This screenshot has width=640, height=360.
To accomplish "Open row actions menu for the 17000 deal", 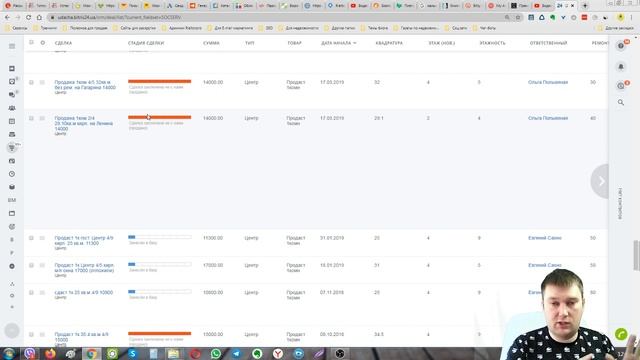I will (42, 265).
